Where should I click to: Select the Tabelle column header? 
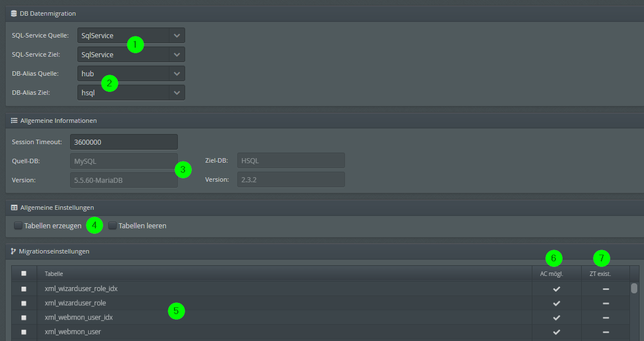53,273
